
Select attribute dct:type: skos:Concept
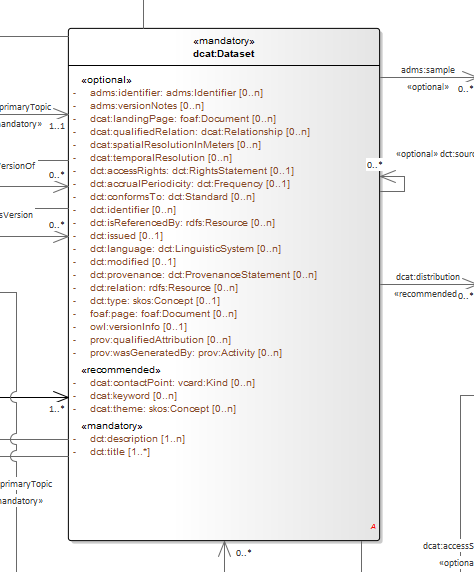coord(155,301)
